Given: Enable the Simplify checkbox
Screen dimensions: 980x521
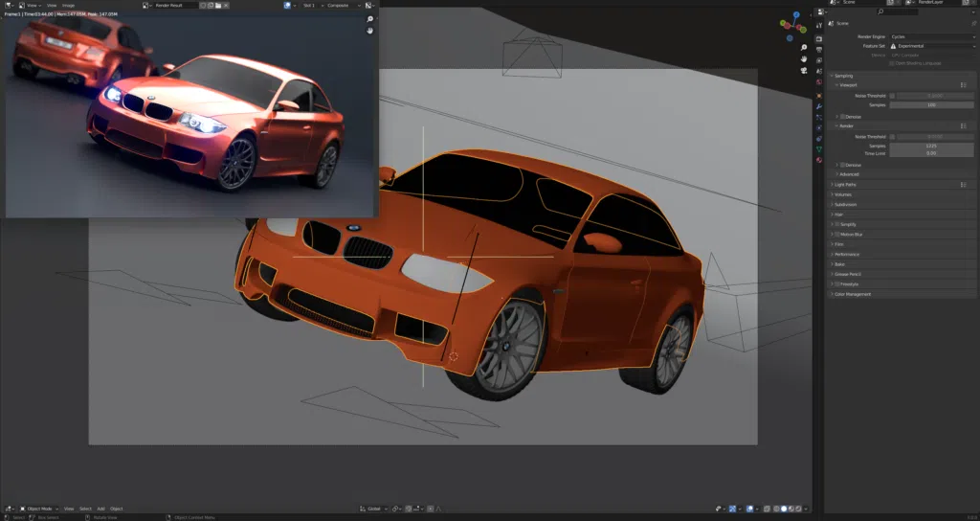Looking at the screenshot, I should click(x=837, y=224).
